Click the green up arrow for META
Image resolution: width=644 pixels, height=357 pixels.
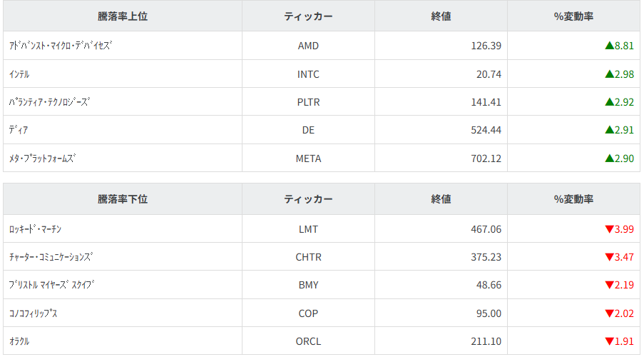click(609, 159)
